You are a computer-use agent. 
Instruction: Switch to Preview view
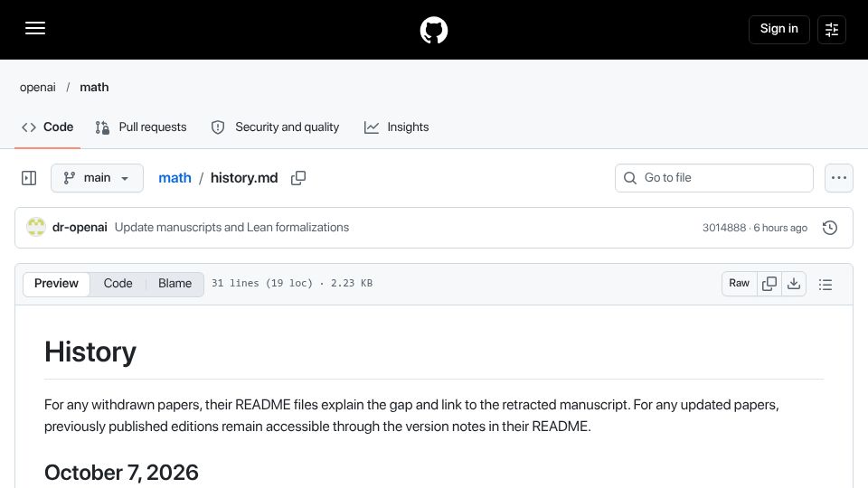[x=56, y=284]
